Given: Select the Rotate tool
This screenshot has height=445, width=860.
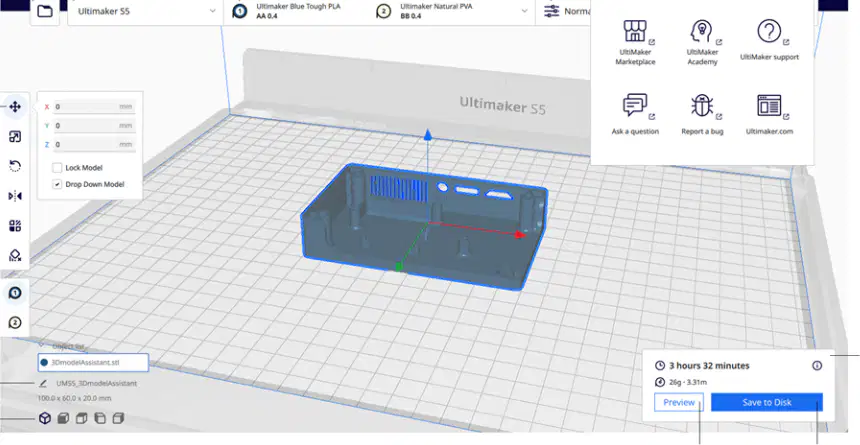Looking at the screenshot, I should tap(15, 166).
